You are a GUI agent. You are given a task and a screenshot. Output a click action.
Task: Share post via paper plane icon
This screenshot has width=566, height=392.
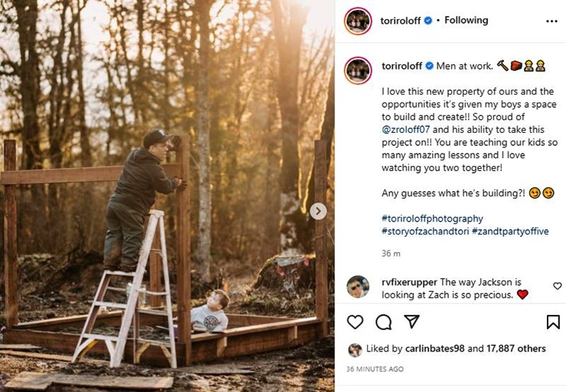412,322
